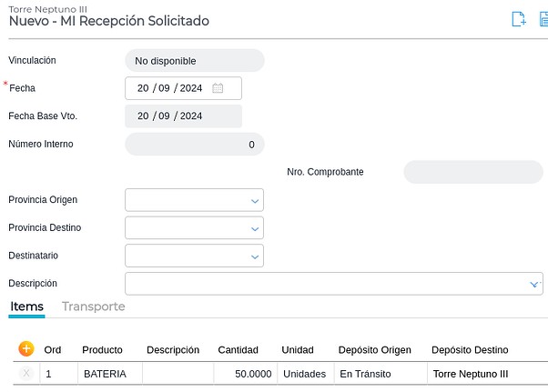Image resolution: width=548 pixels, height=392 pixels.
Task: Click the Nro. Comprobante field
Action: pyautogui.click(x=472, y=172)
